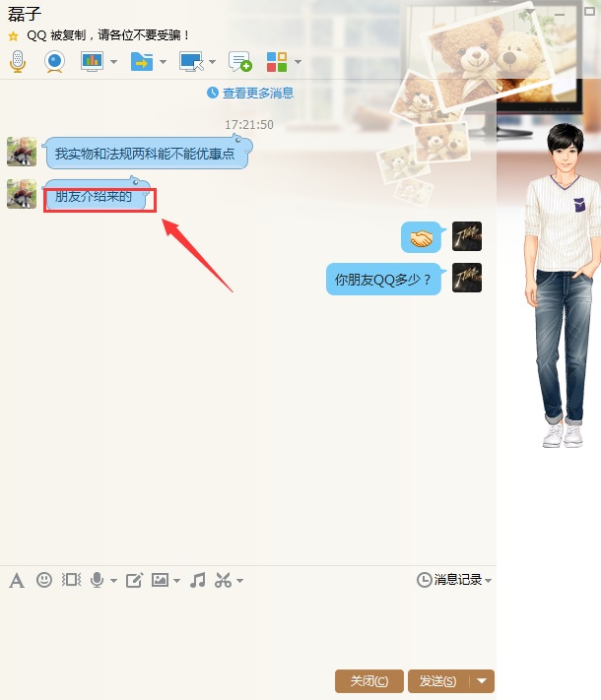This screenshot has height=700, width=601.
Task: Expand the remote desktop options arrow
Action: point(212,62)
